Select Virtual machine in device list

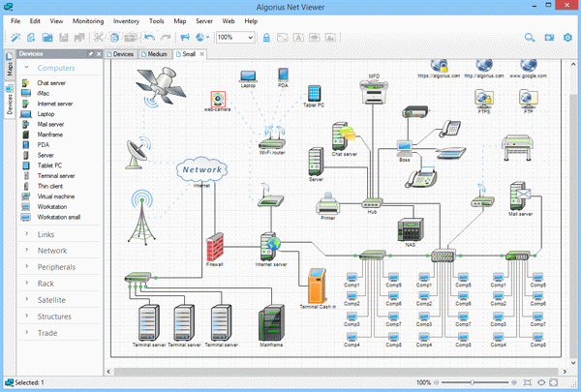(x=55, y=196)
